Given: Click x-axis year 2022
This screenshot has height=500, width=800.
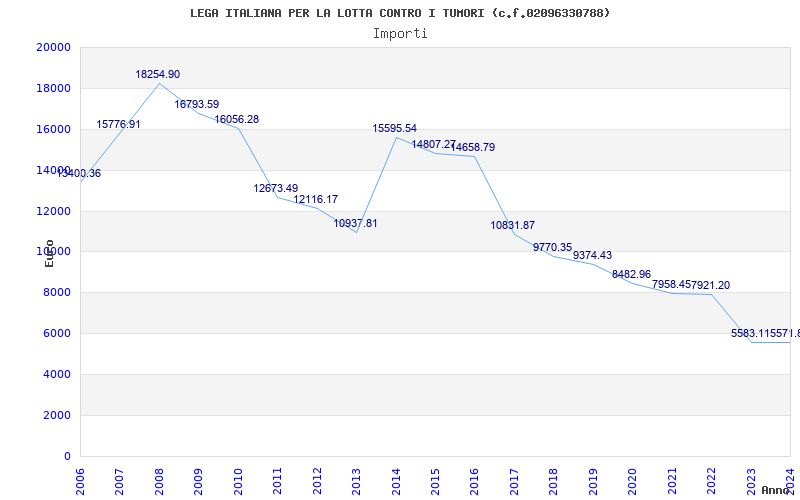Looking at the screenshot, I should tap(711, 481).
